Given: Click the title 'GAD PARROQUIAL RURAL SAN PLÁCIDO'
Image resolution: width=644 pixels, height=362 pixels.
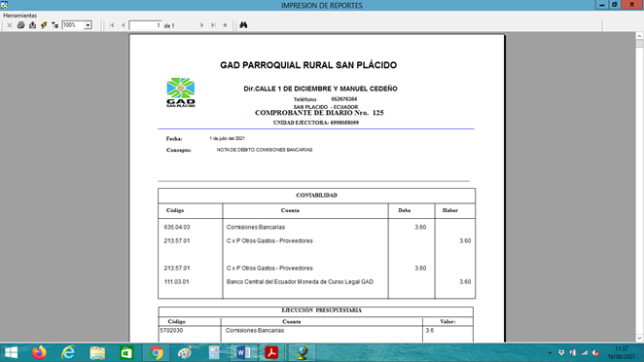Looking at the screenshot, I should tap(308, 65).
